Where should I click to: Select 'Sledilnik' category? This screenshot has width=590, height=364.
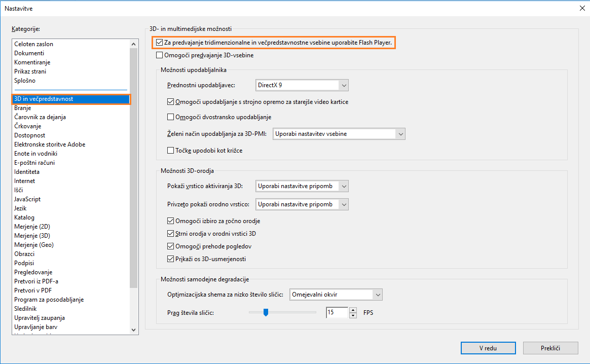coord(71,309)
